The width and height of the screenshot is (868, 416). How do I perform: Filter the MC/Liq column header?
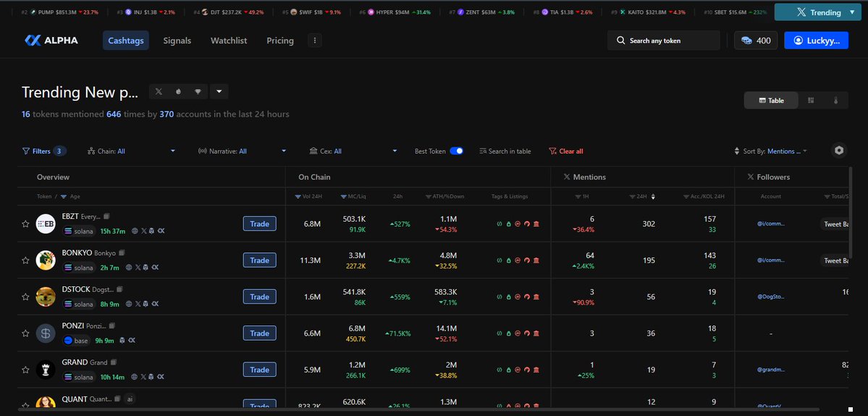click(x=353, y=196)
